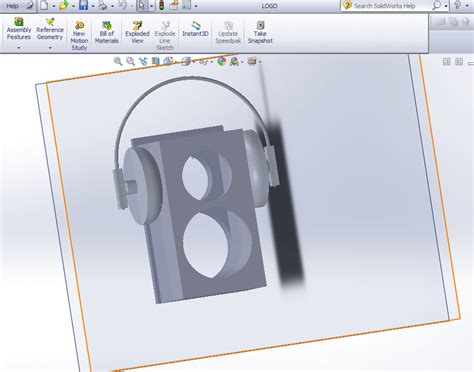Toggle Instant3D
This screenshot has width=474, height=372.
coord(195,29)
